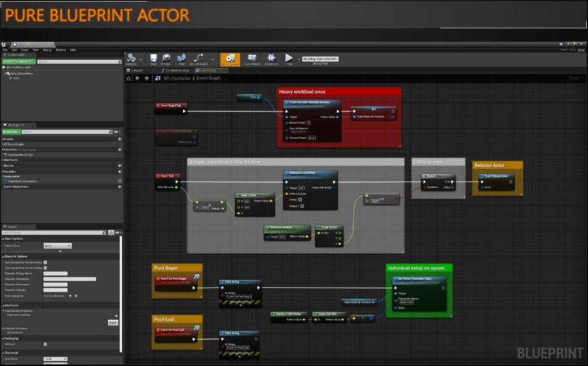
Task: Select CubeMaterialInstance in My Blueprint panel
Action: click(x=22, y=181)
